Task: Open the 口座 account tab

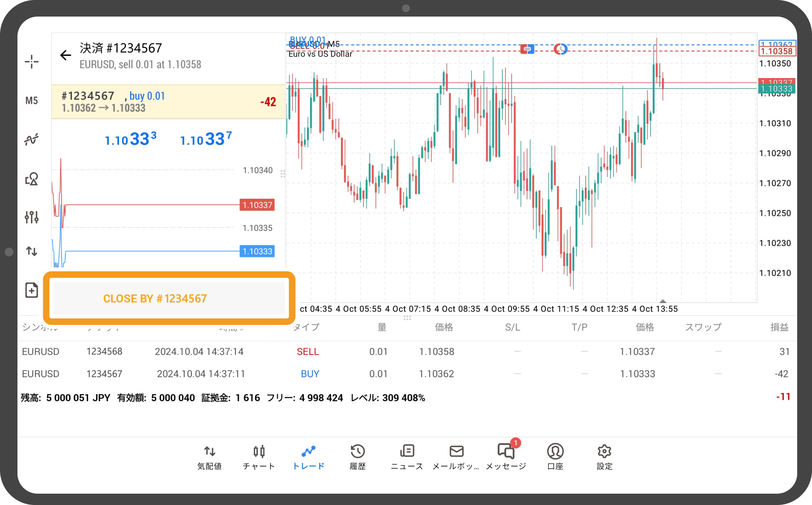Action: 555,457
